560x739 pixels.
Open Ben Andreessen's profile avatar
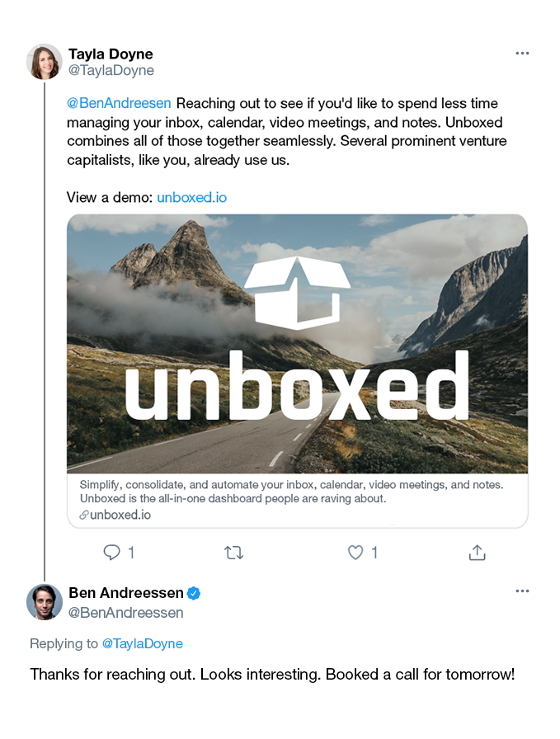45,601
